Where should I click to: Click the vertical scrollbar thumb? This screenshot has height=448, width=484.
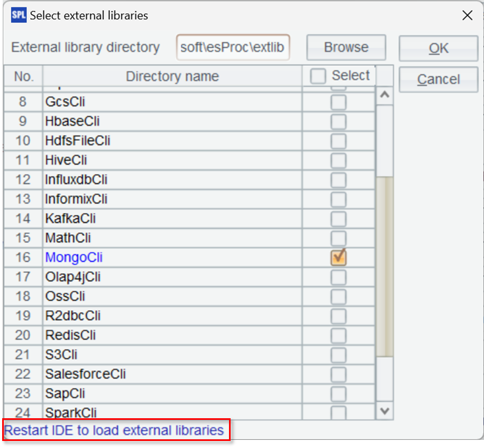tap(384, 267)
